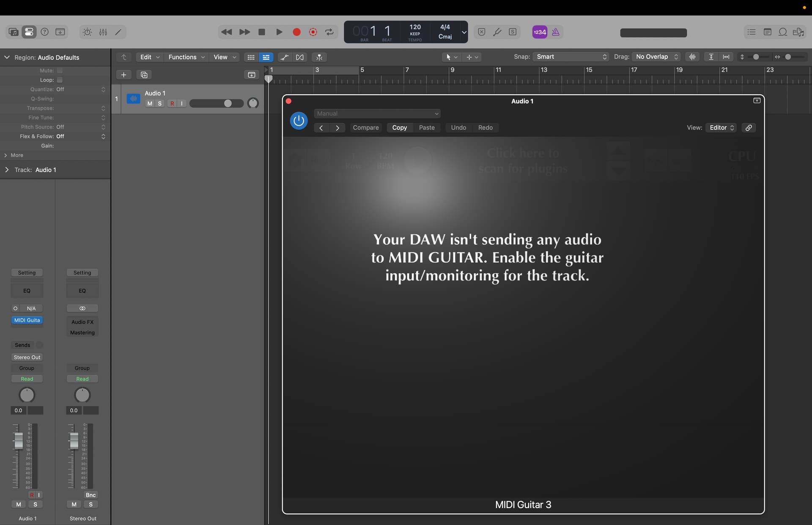Image resolution: width=812 pixels, height=525 pixels.
Task: Open the Library panel icon
Action: pyautogui.click(x=13, y=32)
